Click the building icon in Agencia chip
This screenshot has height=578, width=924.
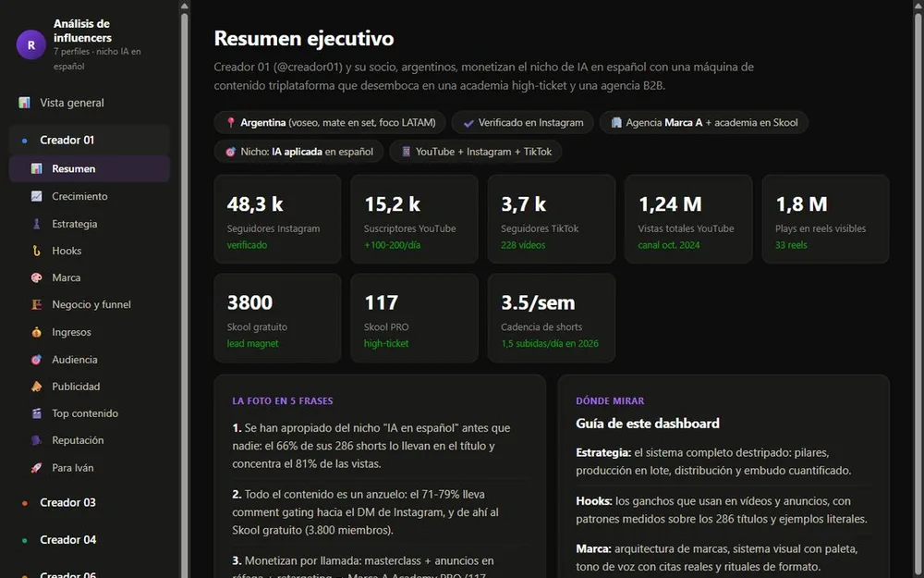pos(616,123)
